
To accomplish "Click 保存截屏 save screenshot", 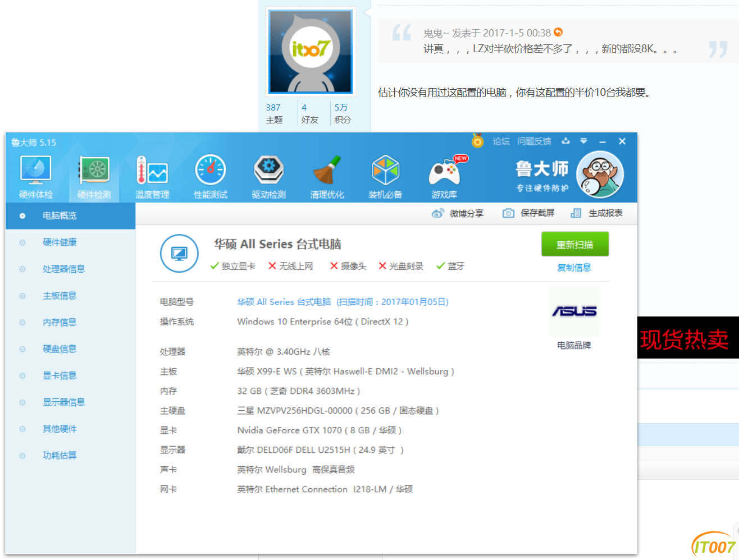I will point(528,213).
